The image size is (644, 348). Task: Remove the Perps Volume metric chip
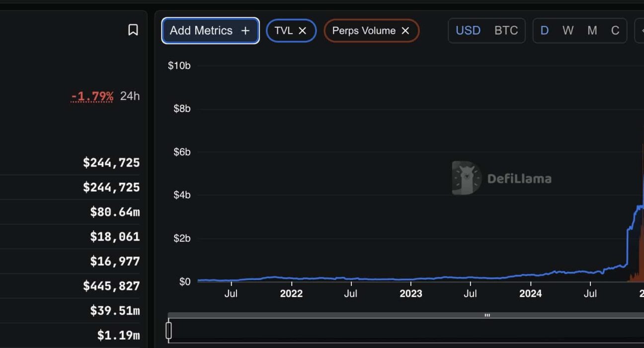(x=405, y=31)
